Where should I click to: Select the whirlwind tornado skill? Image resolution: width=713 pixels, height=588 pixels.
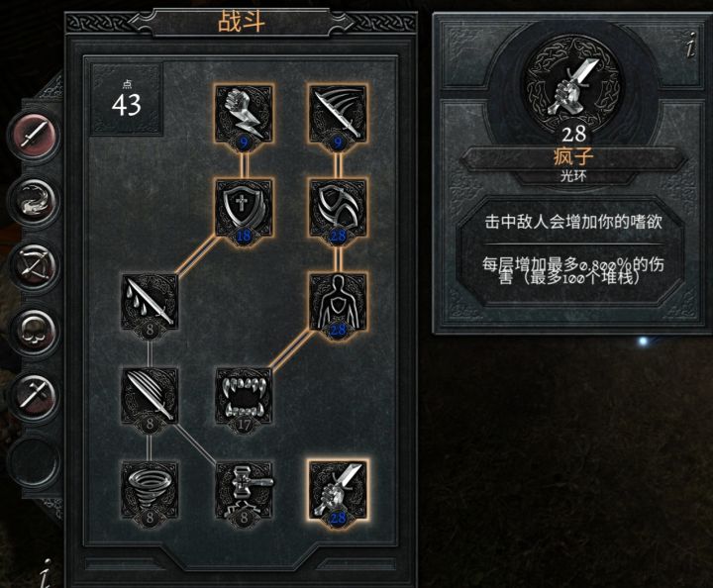pos(150,490)
